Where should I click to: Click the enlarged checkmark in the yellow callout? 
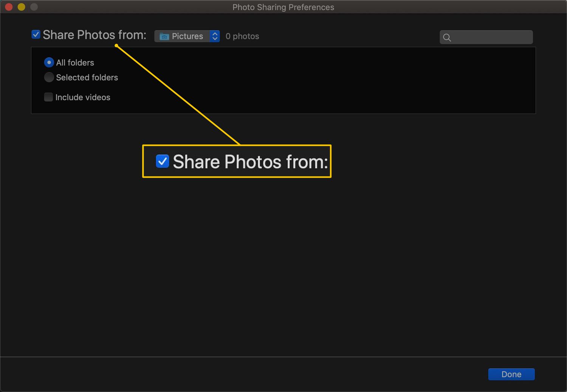[163, 161]
